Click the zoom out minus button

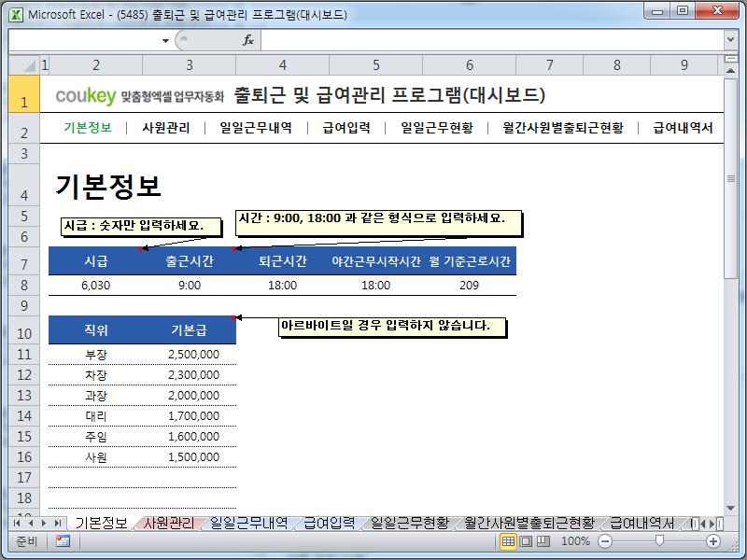[604, 541]
